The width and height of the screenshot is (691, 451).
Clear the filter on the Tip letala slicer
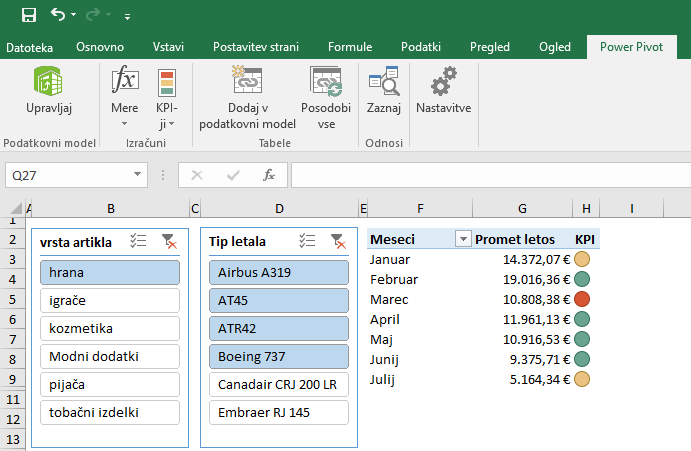[338, 241]
